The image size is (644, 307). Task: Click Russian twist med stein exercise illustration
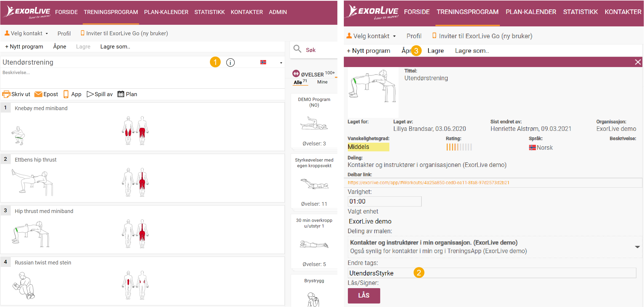point(24,285)
